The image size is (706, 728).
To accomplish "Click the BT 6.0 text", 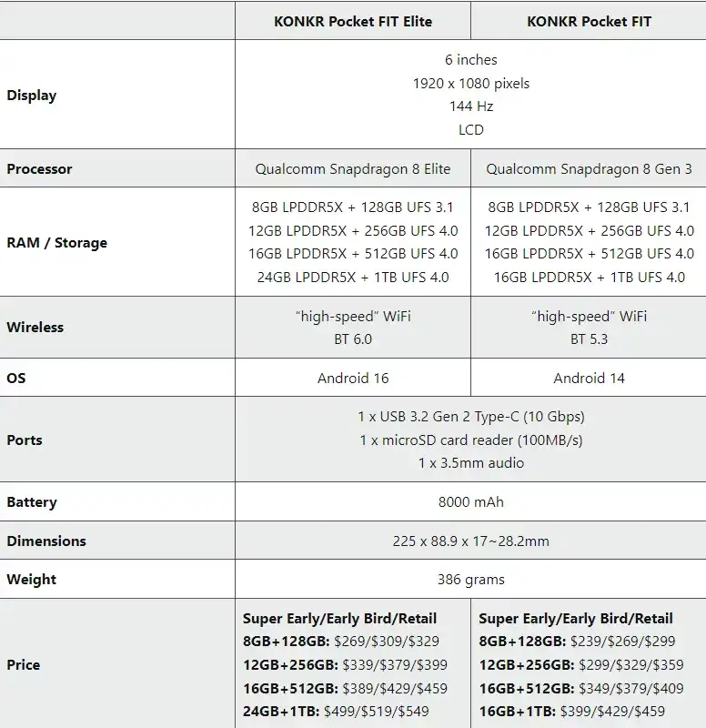I will (x=353, y=339).
